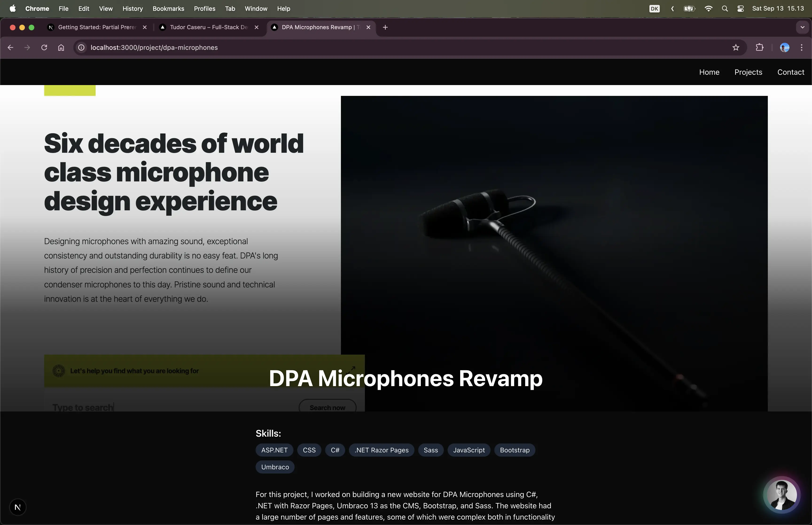Go to the Projects nav link

(748, 72)
